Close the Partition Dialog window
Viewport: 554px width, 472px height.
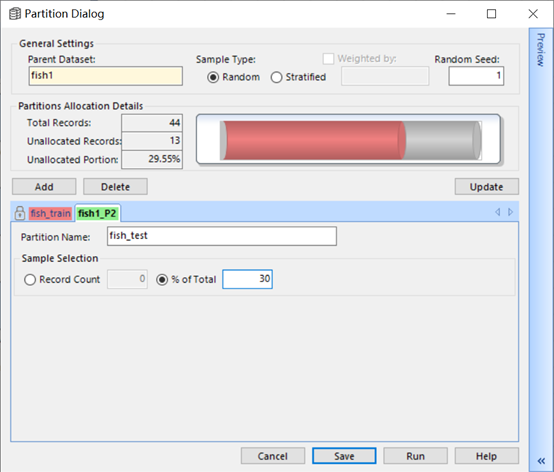(533, 14)
